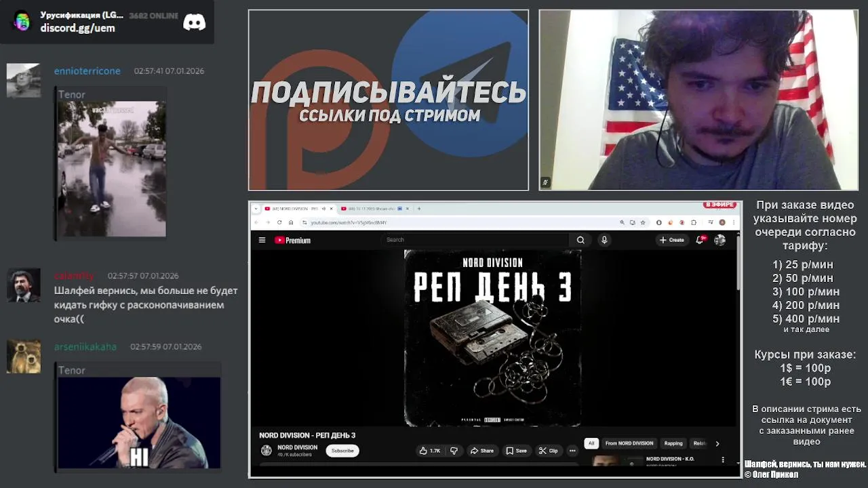The image size is (868, 488).
Task: Open options for NORD DIVISION - K.O. video
Action: [x=723, y=460]
